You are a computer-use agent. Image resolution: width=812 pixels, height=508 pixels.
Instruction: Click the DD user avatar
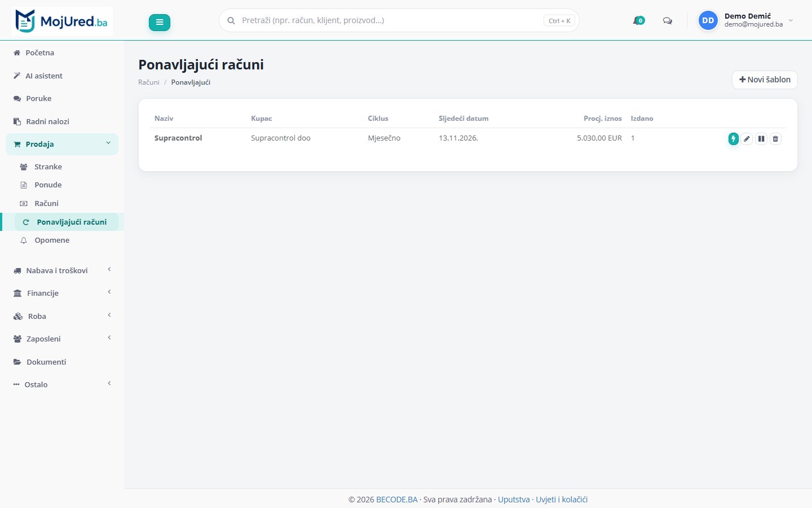tap(708, 20)
